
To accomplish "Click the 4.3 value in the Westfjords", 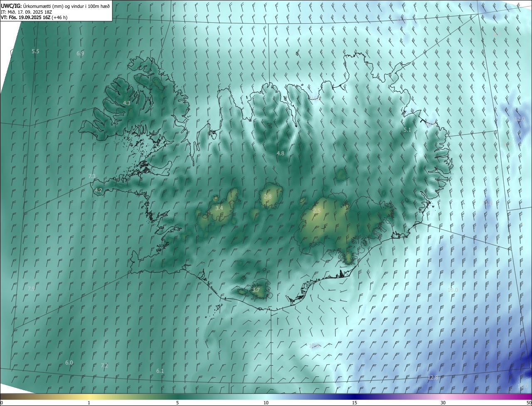I will click(x=127, y=103).
